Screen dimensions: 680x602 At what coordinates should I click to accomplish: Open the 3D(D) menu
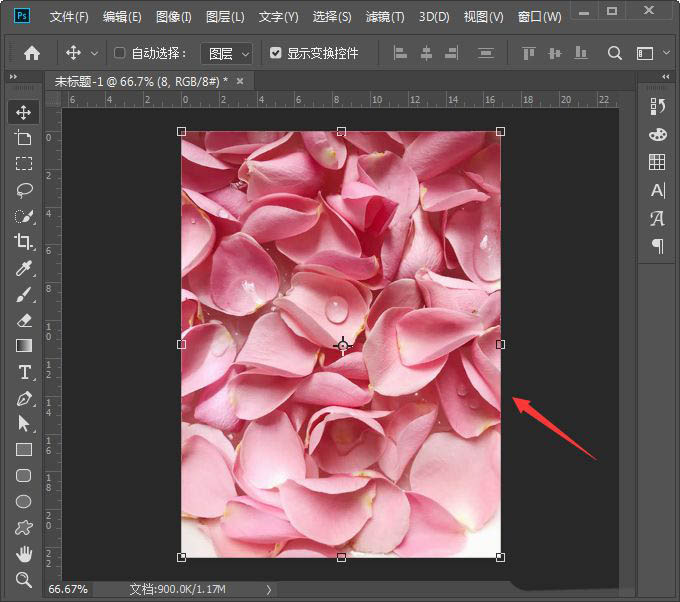tap(434, 17)
